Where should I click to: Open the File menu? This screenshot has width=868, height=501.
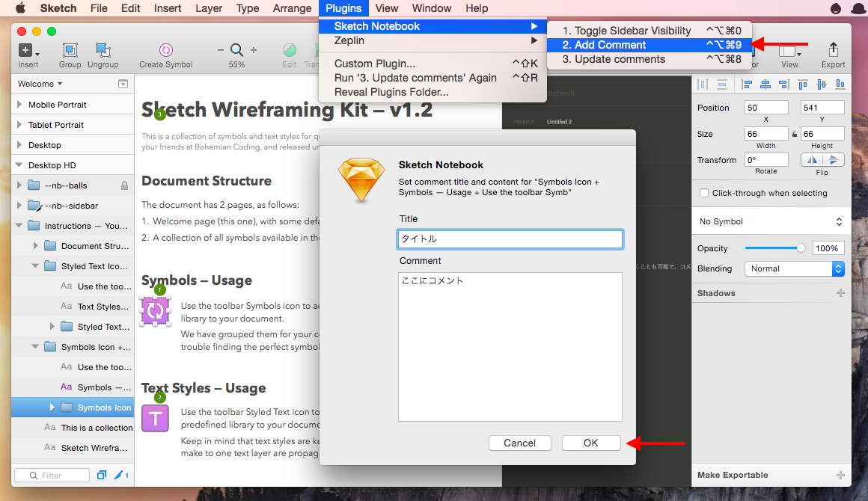tap(99, 8)
